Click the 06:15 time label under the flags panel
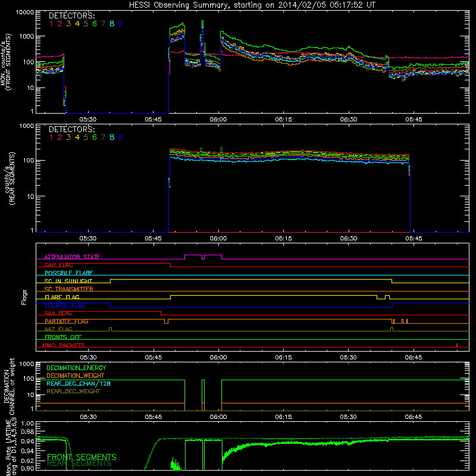476x476 pixels. coord(283,358)
